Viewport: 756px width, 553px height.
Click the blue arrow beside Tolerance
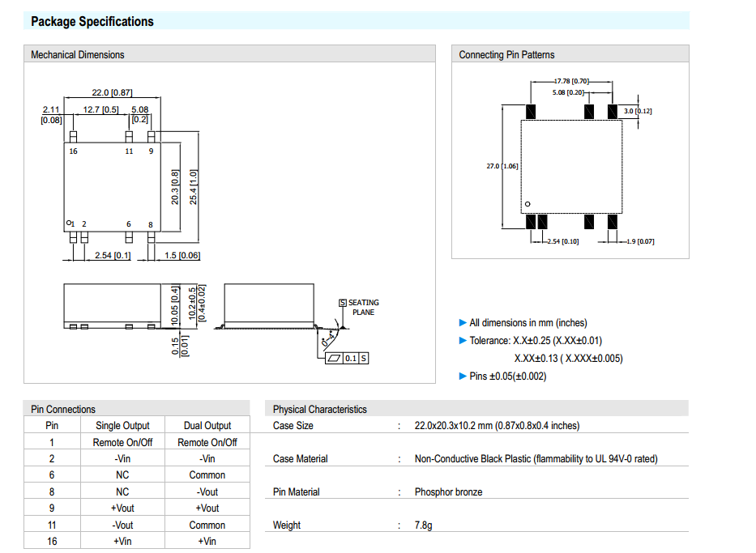pyautogui.click(x=463, y=341)
